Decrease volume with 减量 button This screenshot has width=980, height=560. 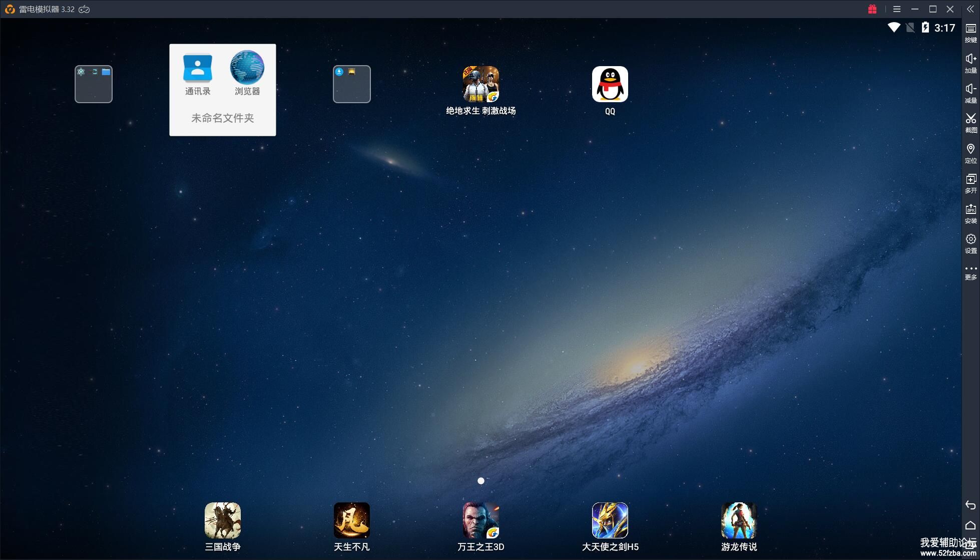(x=971, y=94)
